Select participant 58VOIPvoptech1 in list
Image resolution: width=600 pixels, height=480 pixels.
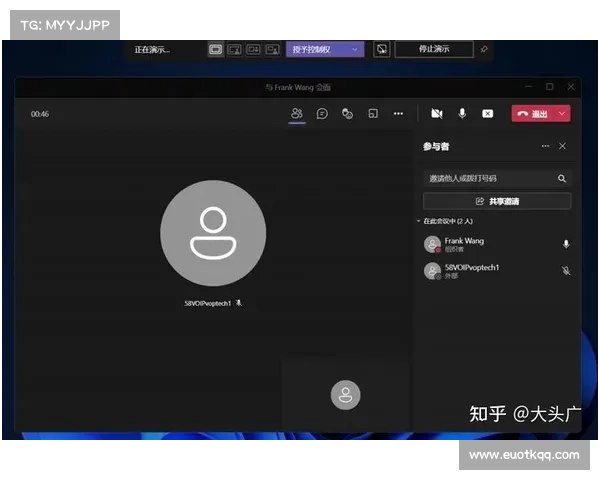point(497,271)
